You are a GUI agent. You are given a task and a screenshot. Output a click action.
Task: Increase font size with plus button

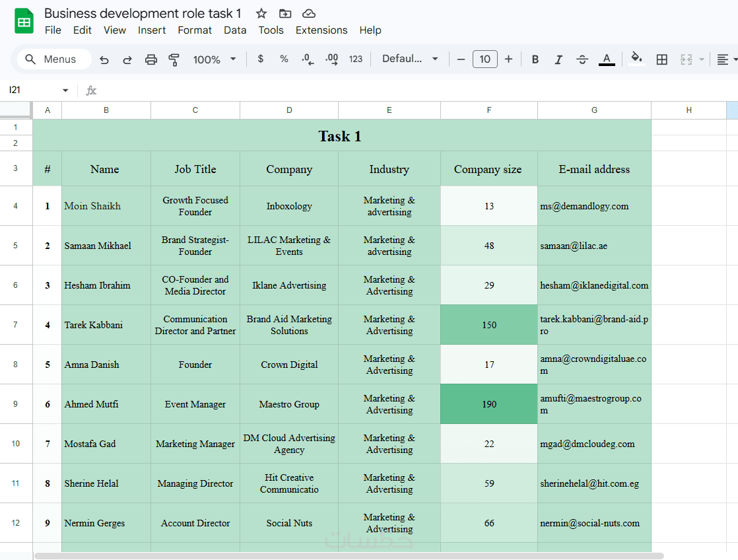tap(509, 59)
